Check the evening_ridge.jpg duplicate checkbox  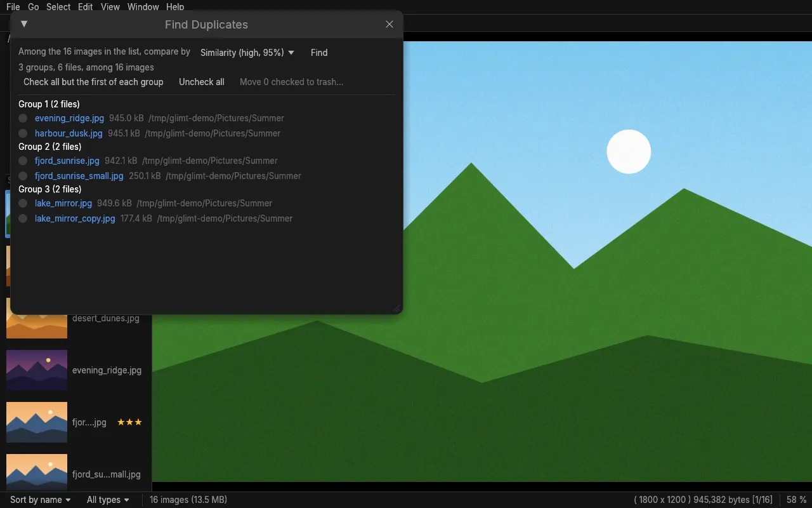[23, 118]
